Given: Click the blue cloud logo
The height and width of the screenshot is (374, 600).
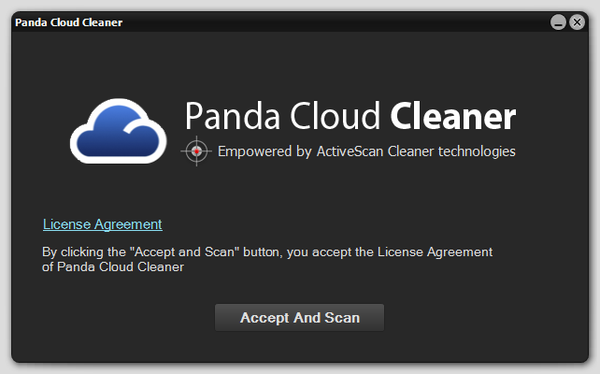Looking at the screenshot, I should (118, 131).
